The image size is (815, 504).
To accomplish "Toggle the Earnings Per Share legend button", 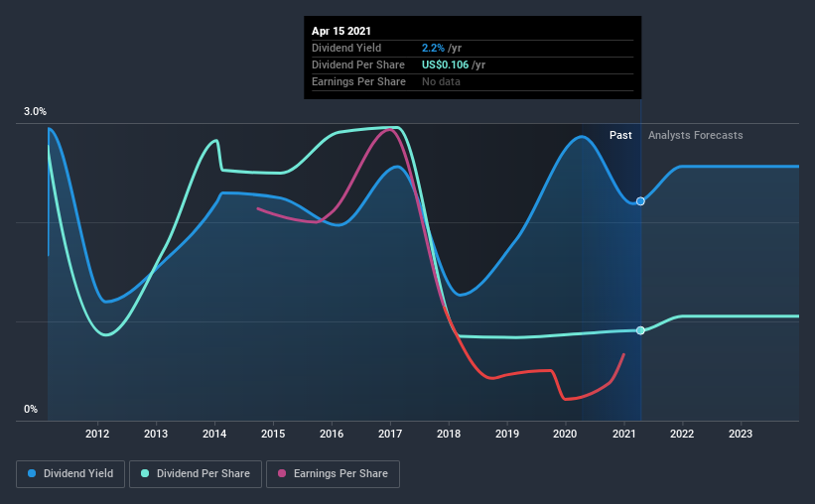I will pyautogui.click(x=334, y=474).
